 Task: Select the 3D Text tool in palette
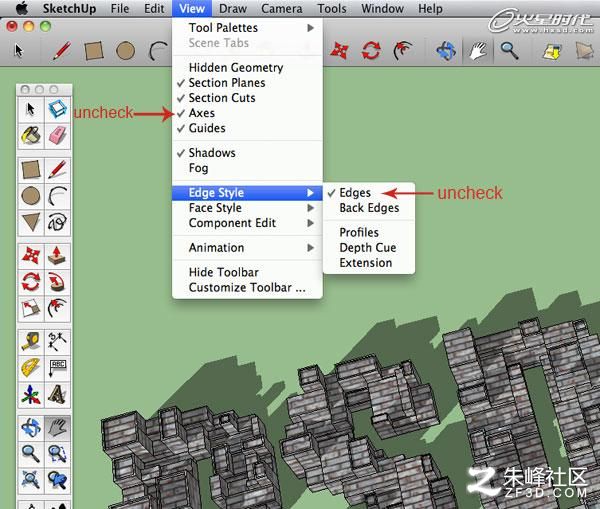58,395
